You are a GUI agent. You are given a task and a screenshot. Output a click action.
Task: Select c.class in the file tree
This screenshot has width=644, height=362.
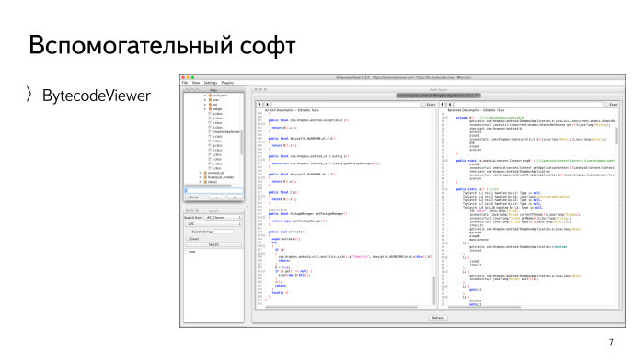point(217,122)
